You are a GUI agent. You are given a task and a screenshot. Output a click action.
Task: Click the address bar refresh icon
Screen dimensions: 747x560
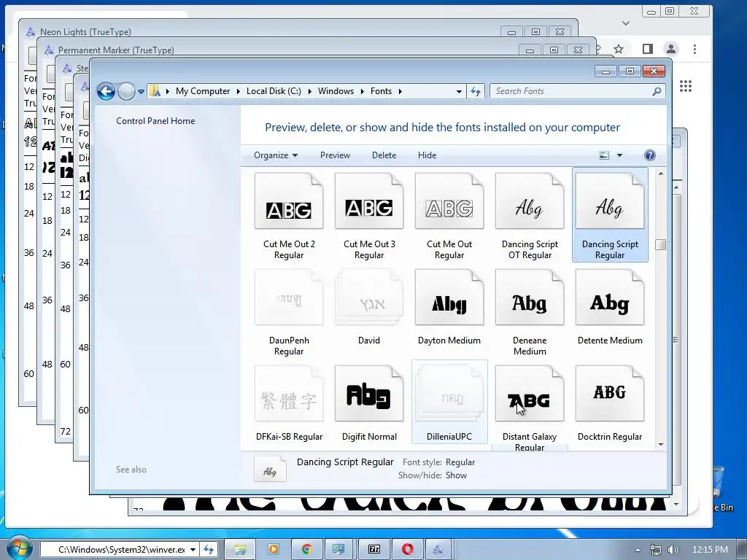pyautogui.click(x=476, y=91)
